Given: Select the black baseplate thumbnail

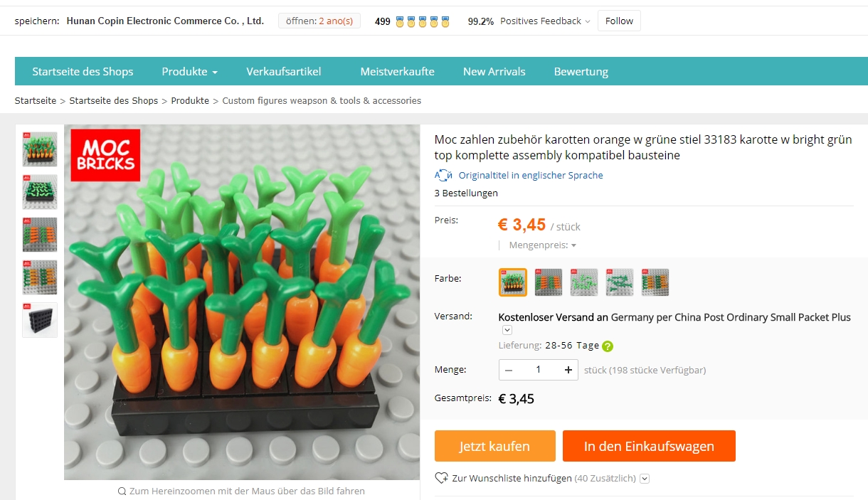Looking at the screenshot, I should 40,320.
